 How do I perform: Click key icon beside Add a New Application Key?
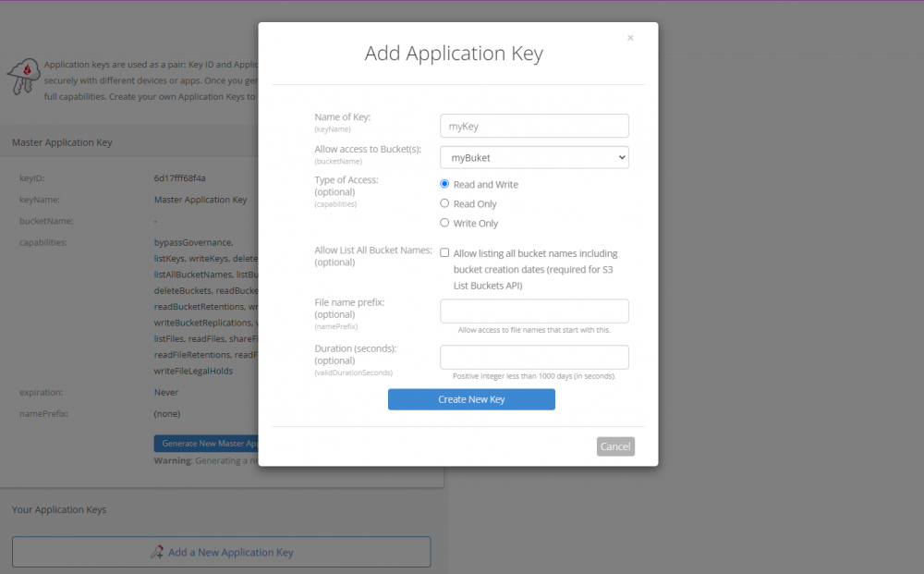pyautogui.click(x=157, y=552)
